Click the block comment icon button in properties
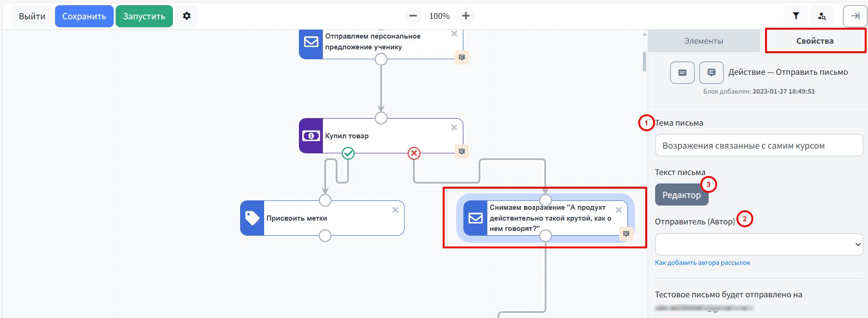This screenshot has width=868, height=318. [712, 72]
